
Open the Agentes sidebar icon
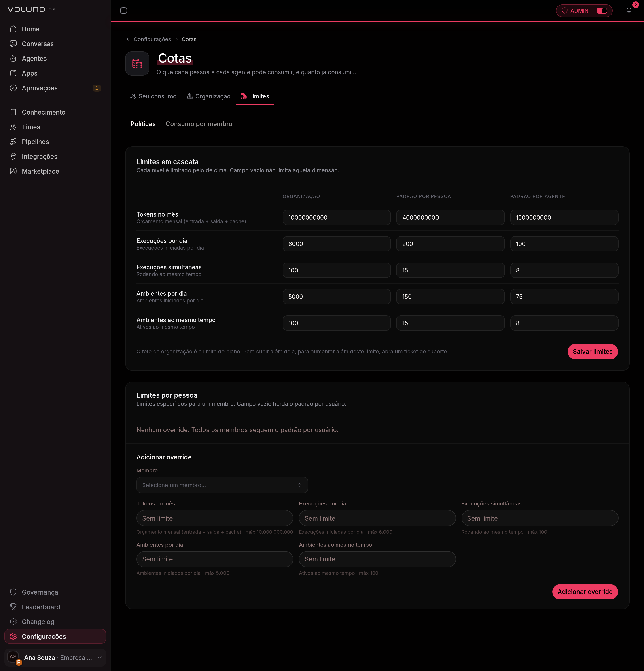pyautogui.click(x=13, y=59)
